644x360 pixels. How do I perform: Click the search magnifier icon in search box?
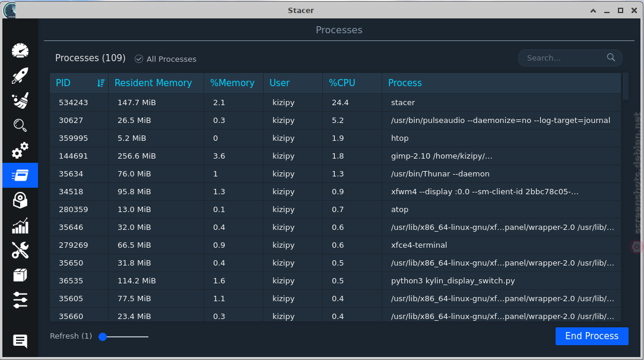pos(611,58)
